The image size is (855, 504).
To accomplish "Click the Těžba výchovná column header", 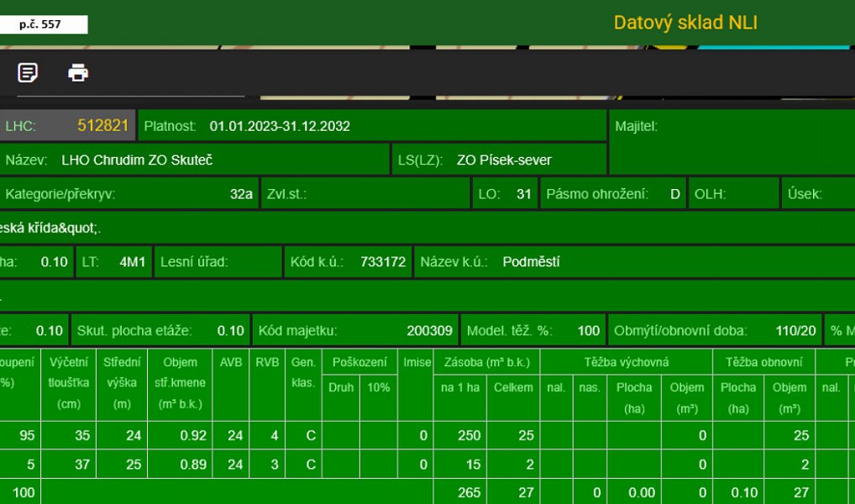I will point(627,362).
